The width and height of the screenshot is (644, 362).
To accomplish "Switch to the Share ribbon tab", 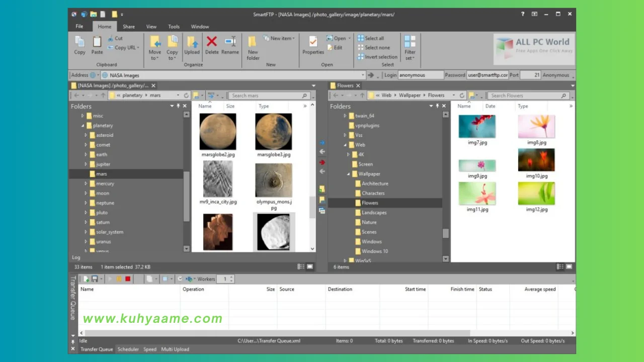I will [129, 27].
